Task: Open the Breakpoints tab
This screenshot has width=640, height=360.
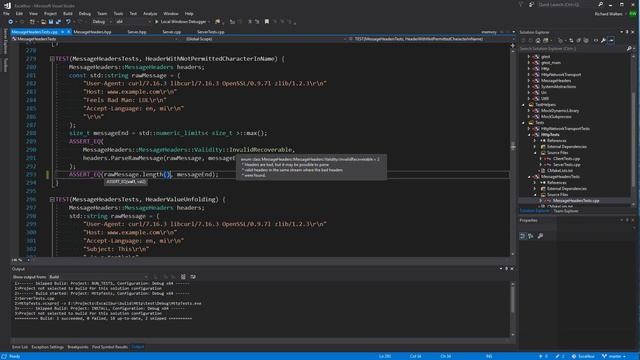Action: 78,347
